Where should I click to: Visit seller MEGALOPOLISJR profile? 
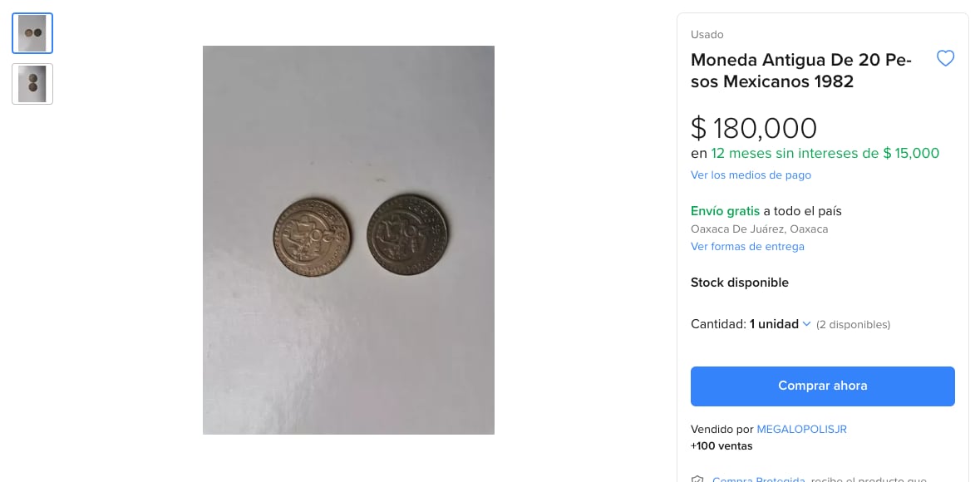[801, 430]
